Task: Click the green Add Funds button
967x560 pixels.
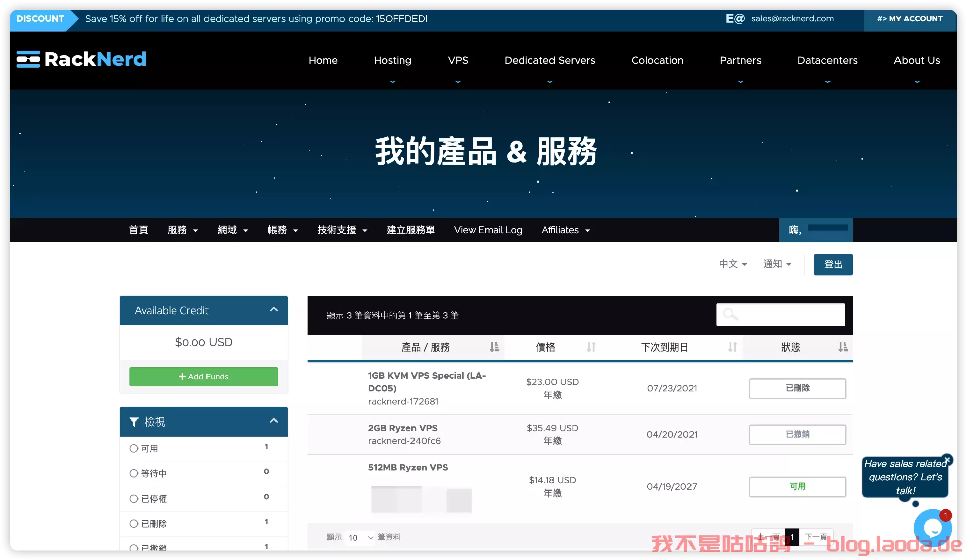Action: 203,377
